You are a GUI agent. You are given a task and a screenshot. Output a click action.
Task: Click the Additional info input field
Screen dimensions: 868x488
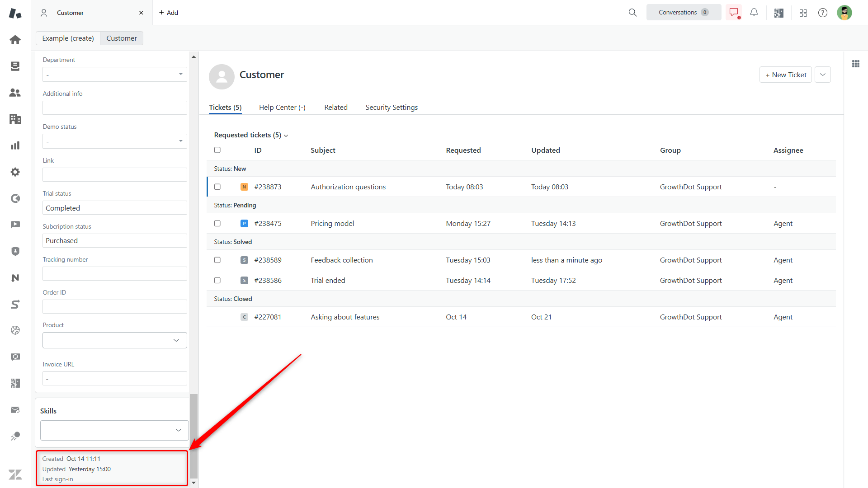[x=114, y=108]
